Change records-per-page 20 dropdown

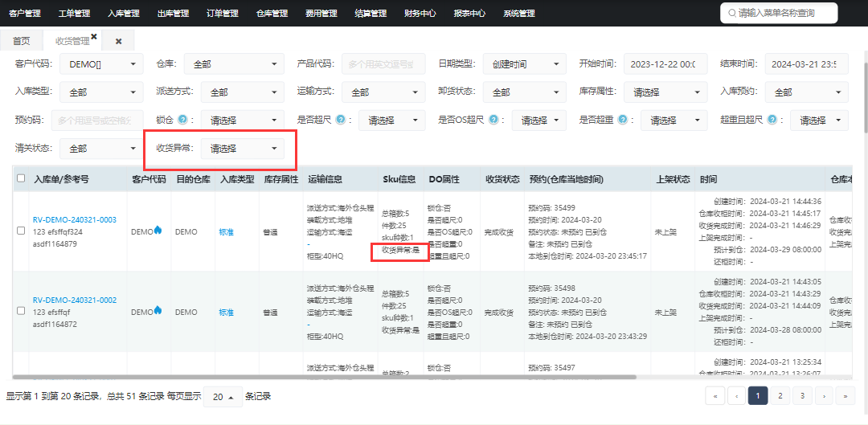223,397
